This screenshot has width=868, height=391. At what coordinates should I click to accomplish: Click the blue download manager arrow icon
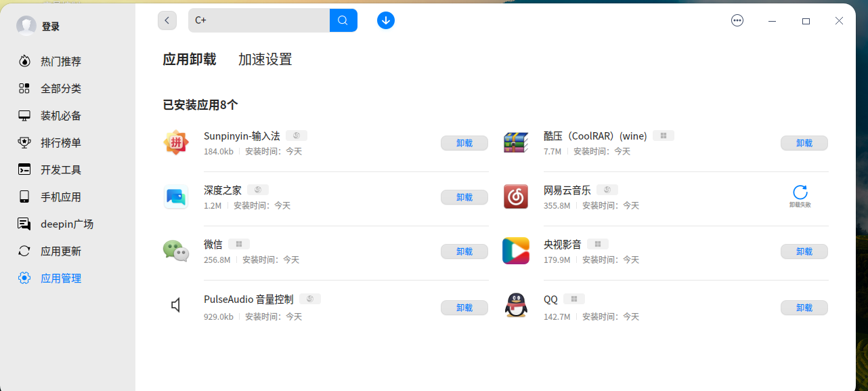(386, 20)
